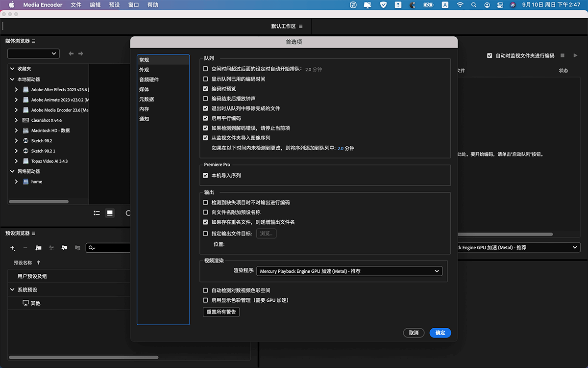The width and height of the screenshot is (588, 368).
Task: Disable 启用平行编码 checkbox
Action: 206,118
